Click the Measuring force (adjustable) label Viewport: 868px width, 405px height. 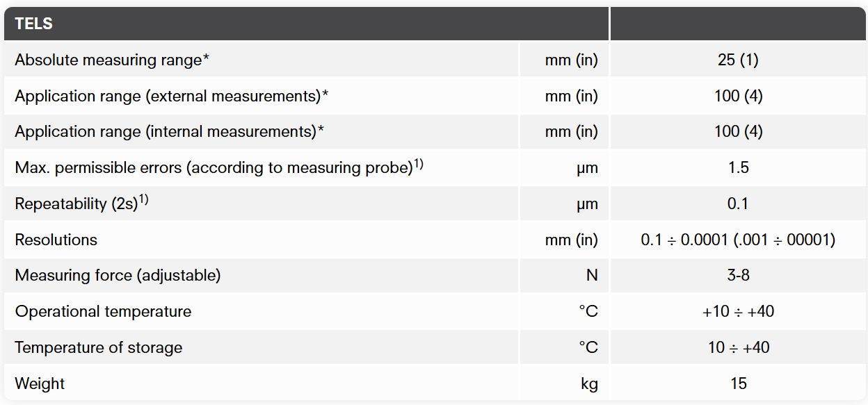[118, 276]
